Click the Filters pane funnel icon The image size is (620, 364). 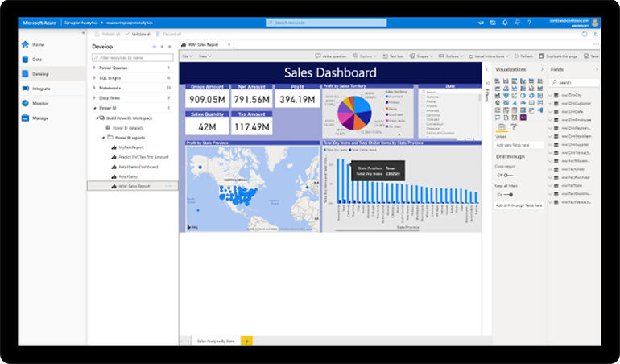coord(487,84)
